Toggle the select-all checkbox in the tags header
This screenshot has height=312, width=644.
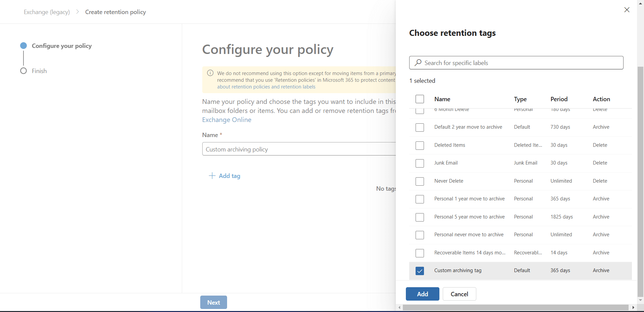(420, 99)
